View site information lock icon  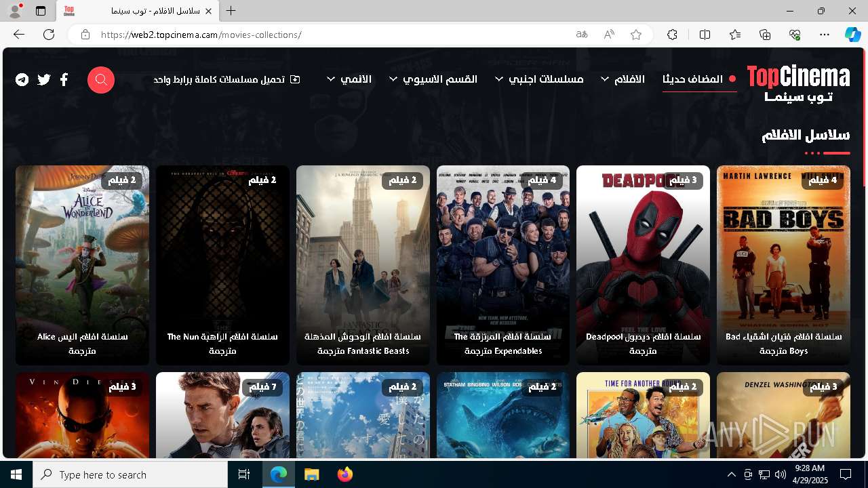[85, 35]
